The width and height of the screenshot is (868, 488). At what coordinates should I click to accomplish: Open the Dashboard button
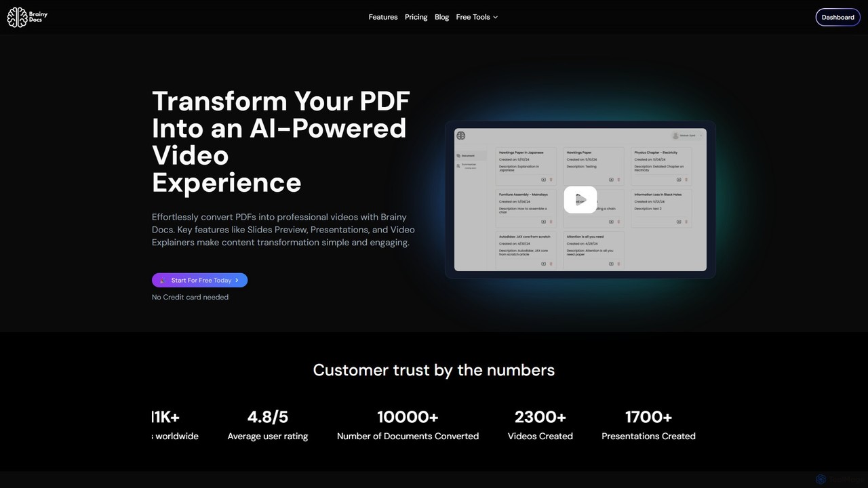coord(837,18)
